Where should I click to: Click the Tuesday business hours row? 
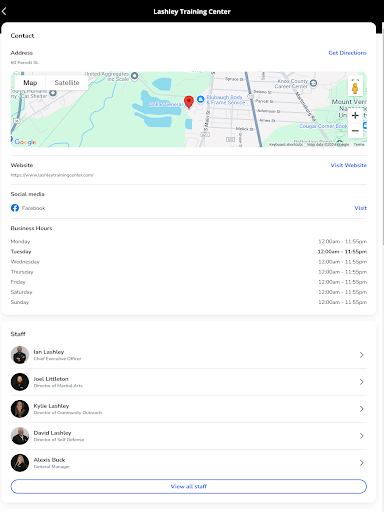[x=189, y=252]
